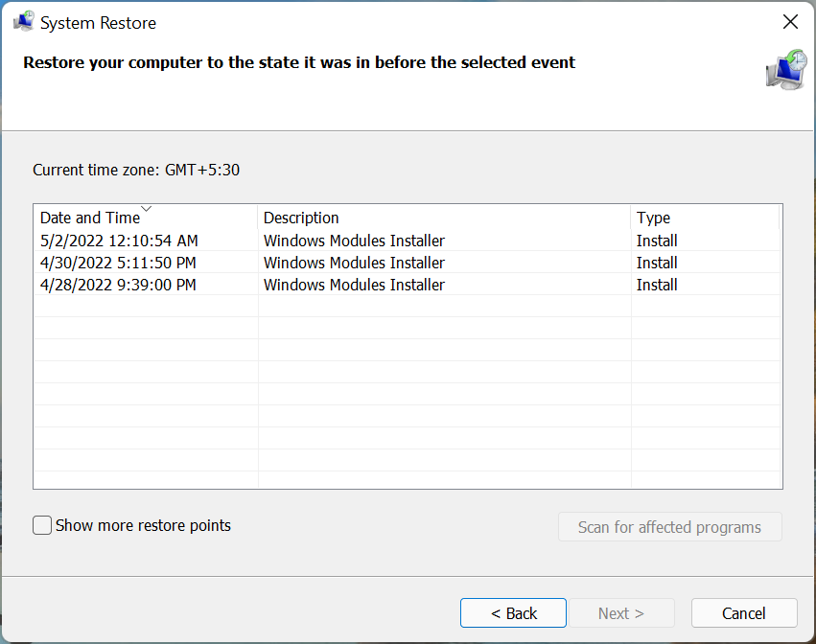Sort restore points by Date and Time

(x=86, y=218)
